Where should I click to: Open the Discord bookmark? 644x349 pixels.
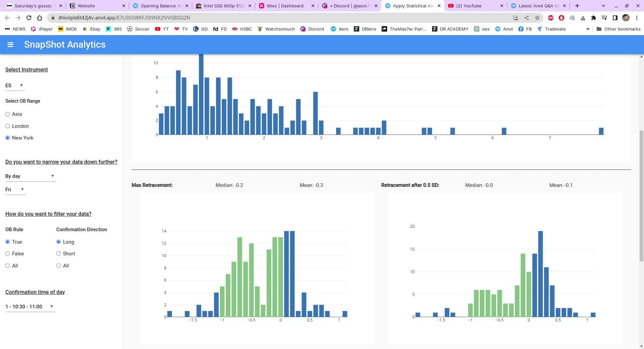coord(312,29)
